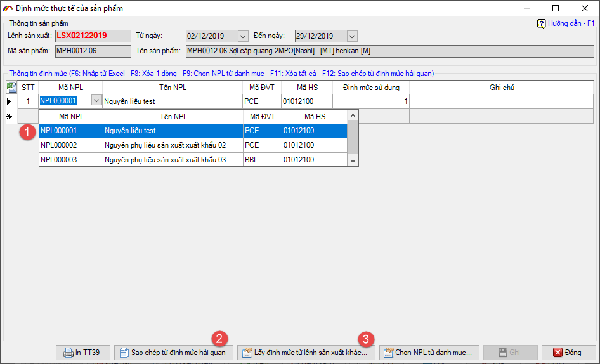Image resolution: width=600 pixels, height=364 pixels.
Task: Click Mã HS cell 01012100 in grid row 1
Action: tap(307, 101)
